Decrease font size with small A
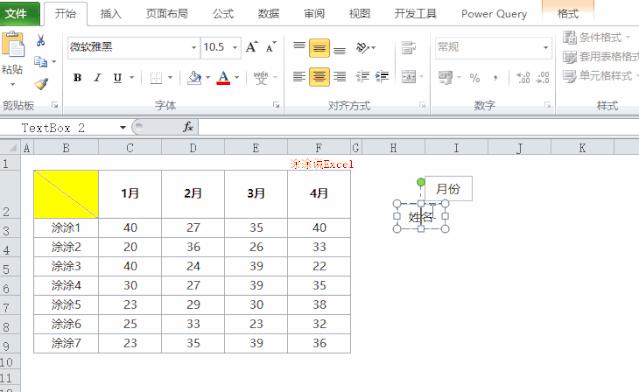The height and width of the screenshot is (392, 639). pyautogui.click(x=271, y=47)
